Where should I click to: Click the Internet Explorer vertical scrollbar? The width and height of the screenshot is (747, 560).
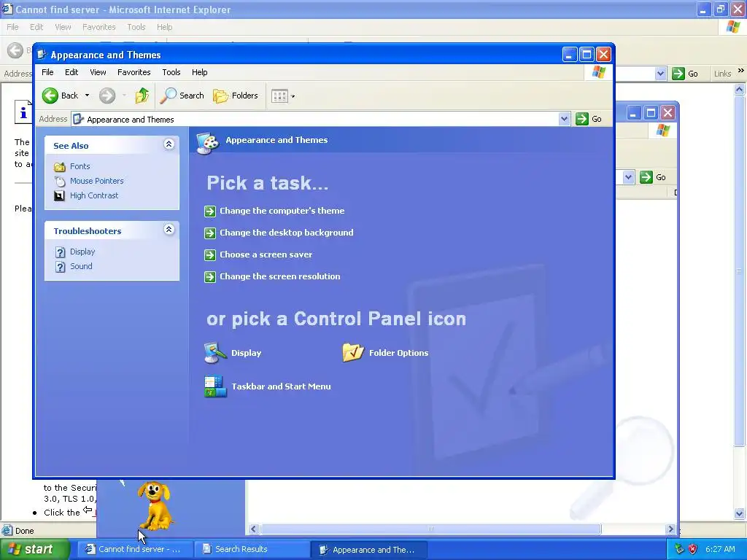click(740, 302)
